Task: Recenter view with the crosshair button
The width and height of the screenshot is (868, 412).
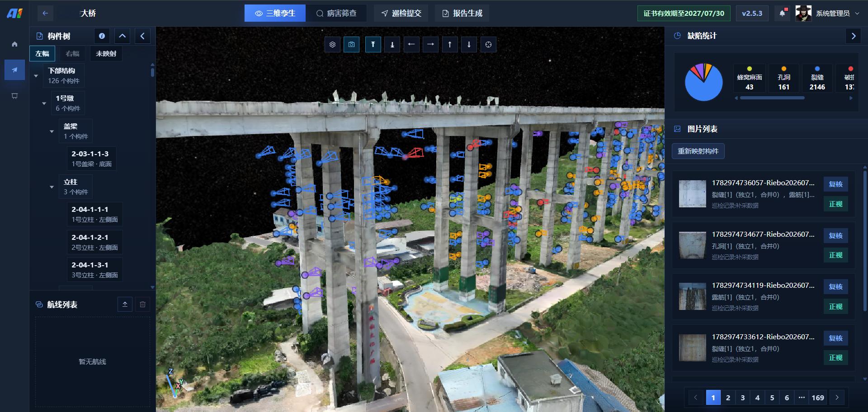Action: coord(488,44)
